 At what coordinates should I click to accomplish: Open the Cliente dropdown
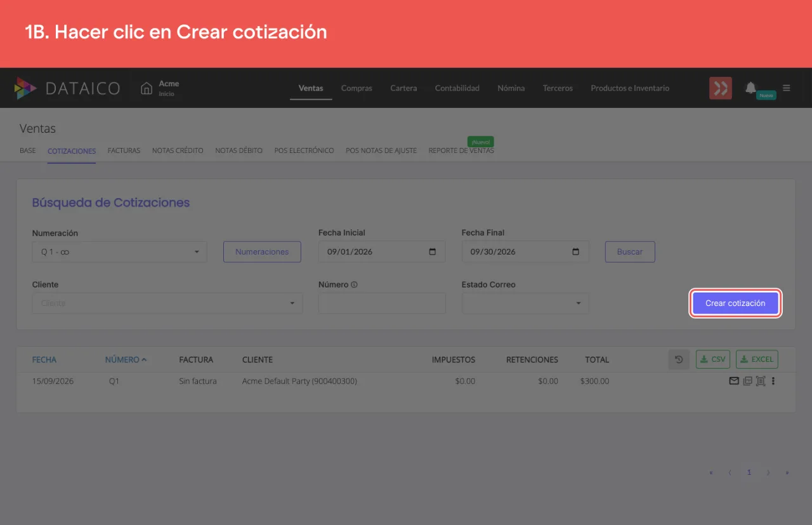pyautogui.click(x=167, y=303)
